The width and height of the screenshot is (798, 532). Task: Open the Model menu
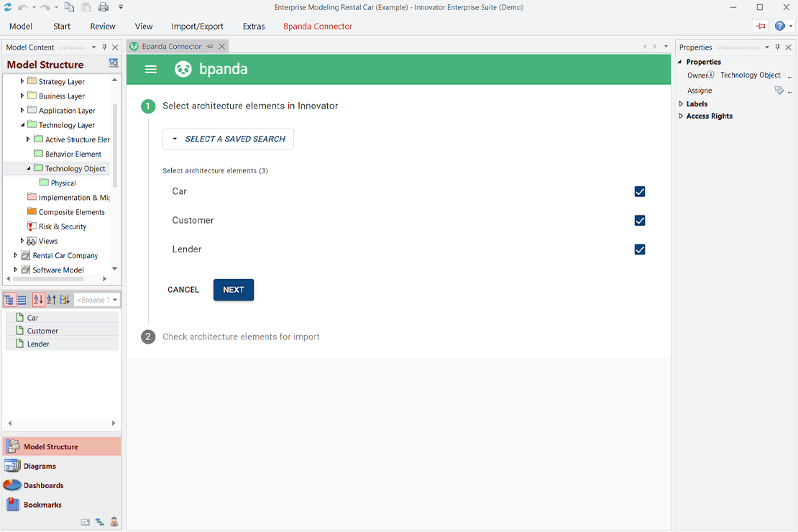pos(20,27)
